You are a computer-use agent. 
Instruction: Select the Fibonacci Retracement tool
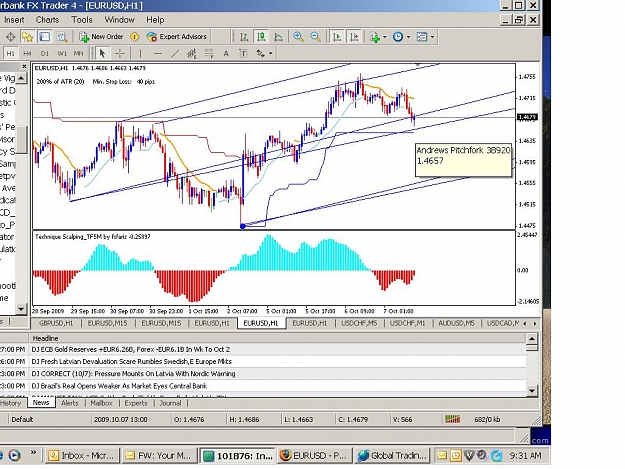209,53
